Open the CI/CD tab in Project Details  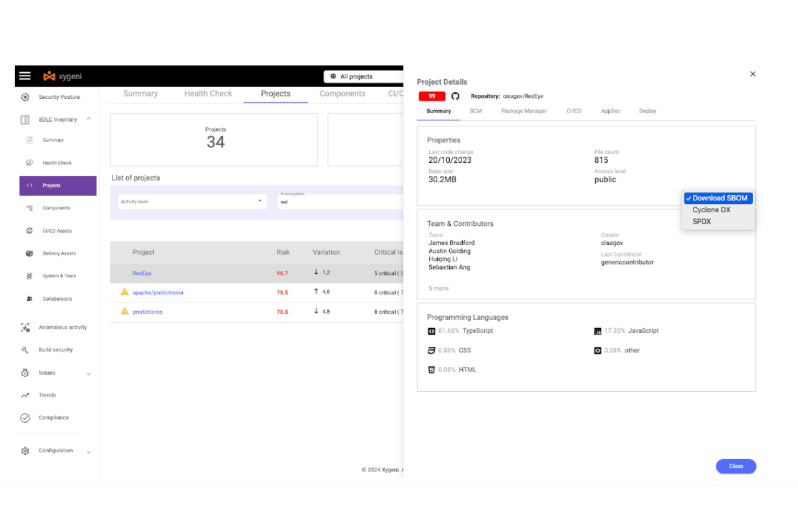click(x=574, y=111)
